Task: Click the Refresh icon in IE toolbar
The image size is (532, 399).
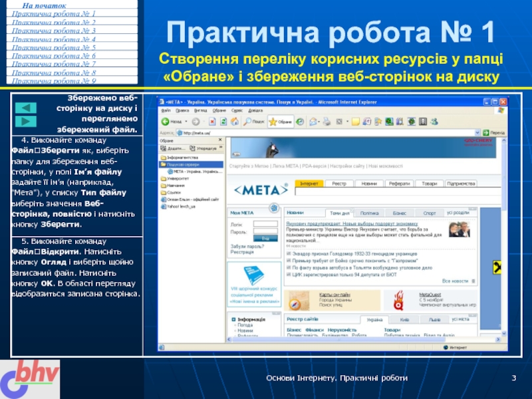Action: pos(223,122)
